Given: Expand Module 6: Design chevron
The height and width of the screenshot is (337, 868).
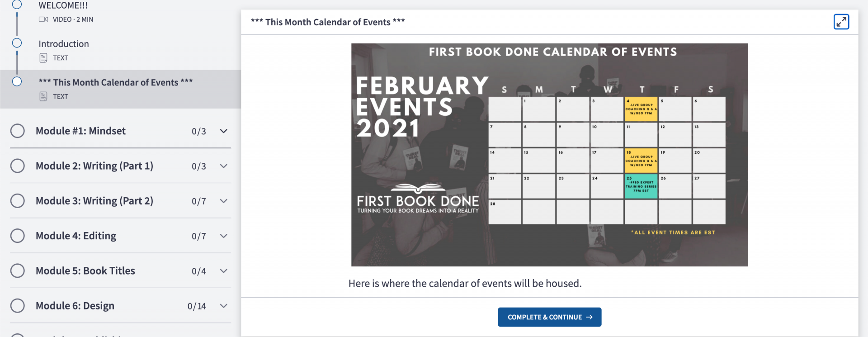Looking at the screenshot, I should pyautogui.click(x=223, y=306).
